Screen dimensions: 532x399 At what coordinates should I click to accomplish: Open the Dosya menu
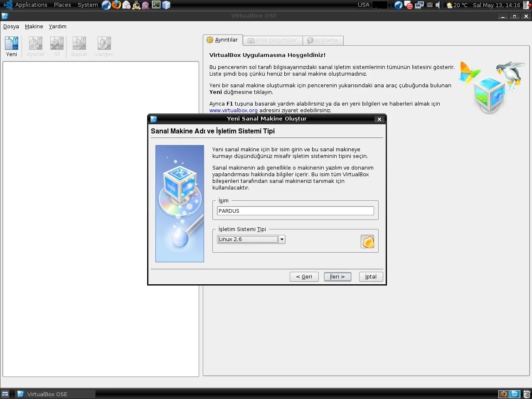(11, 26)
